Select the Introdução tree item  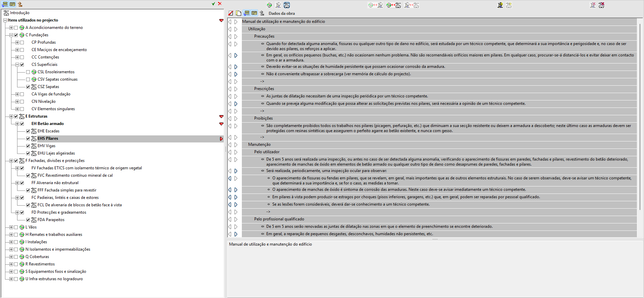click(x=19, y=13)
